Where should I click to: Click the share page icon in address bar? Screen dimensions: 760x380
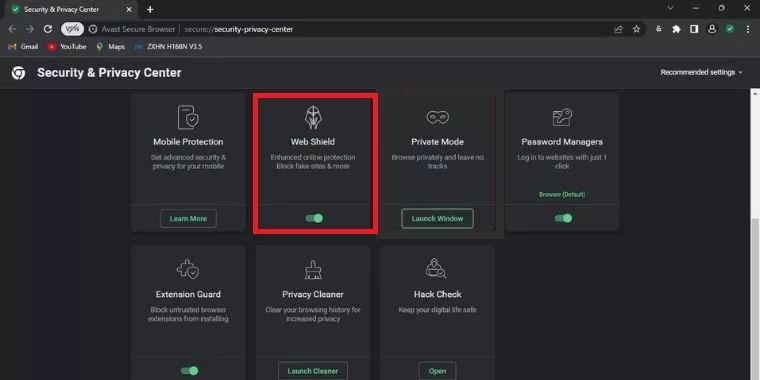pyautogui.click(x=618, y=29)
